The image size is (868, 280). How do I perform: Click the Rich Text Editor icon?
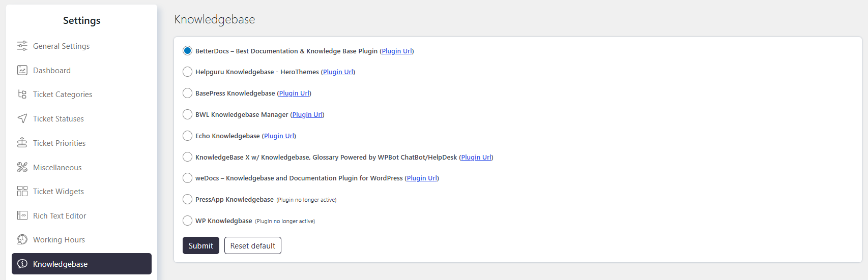coord(22,215)
